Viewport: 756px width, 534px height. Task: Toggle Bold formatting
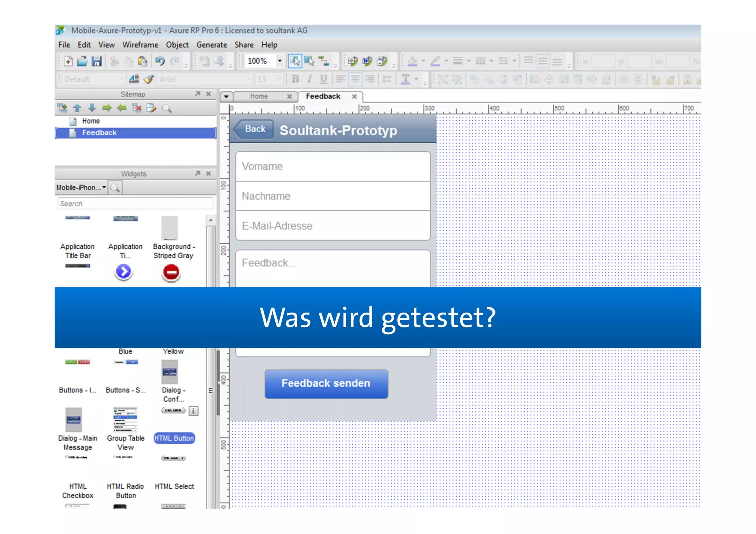click(x=295, y=79)
